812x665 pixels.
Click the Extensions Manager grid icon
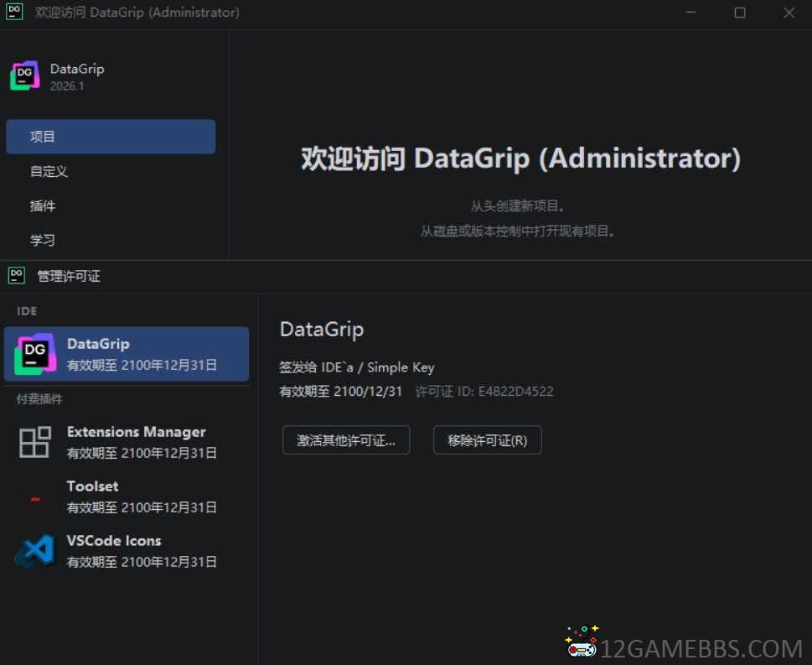(34, 442)
